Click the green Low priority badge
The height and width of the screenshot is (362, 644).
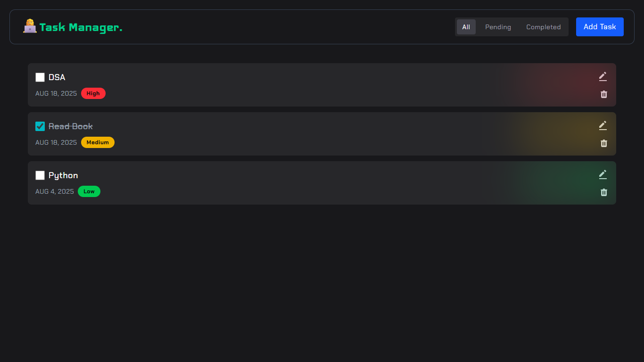[x=89, y=191]
